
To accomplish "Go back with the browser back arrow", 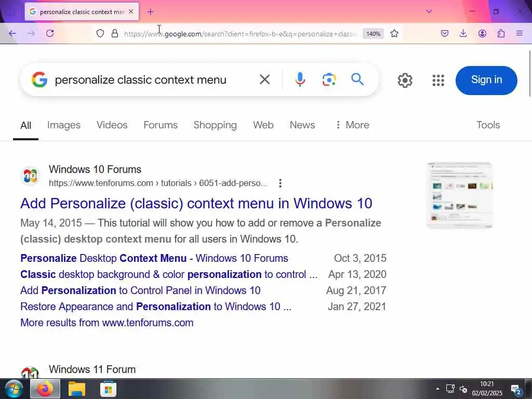I will click(12, 33).
